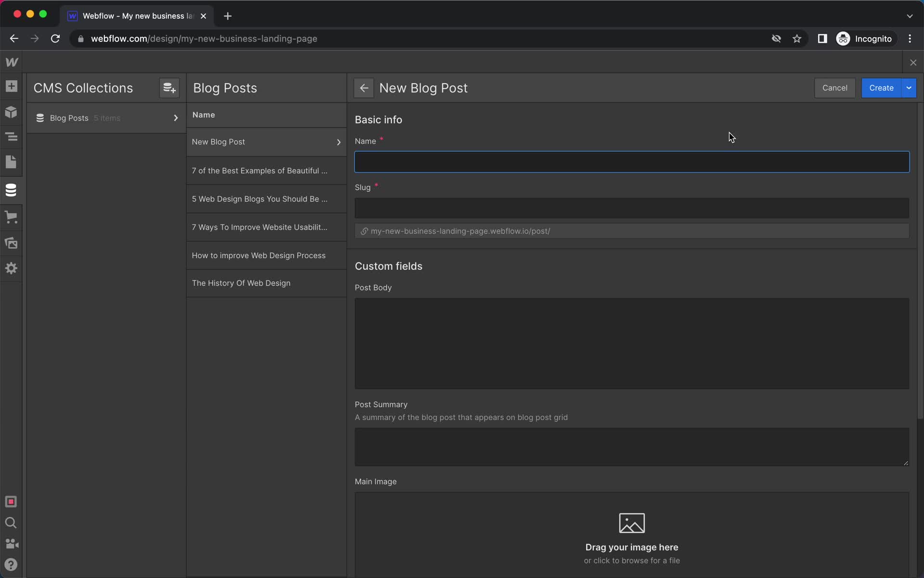Close the CMS panel with X
Viewport: 924px width, 578px height.
913,63
